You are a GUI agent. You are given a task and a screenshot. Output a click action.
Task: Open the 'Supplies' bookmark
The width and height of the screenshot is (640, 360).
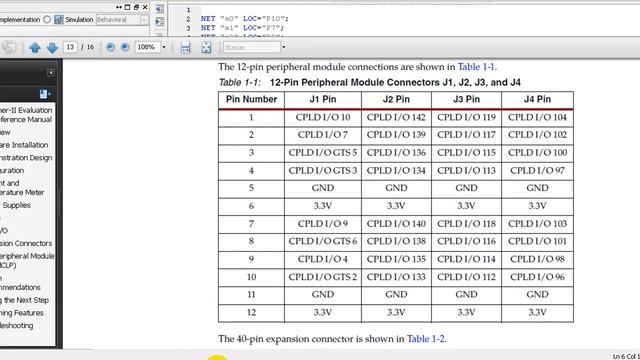[x=16, y=205]
